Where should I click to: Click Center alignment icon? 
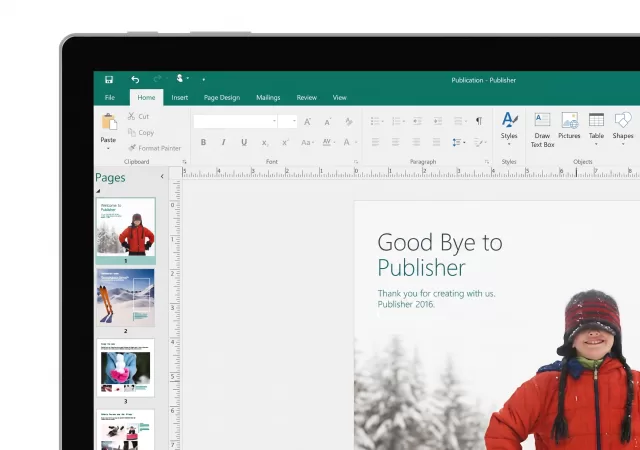pyautogui.click(x=396, y=142)
